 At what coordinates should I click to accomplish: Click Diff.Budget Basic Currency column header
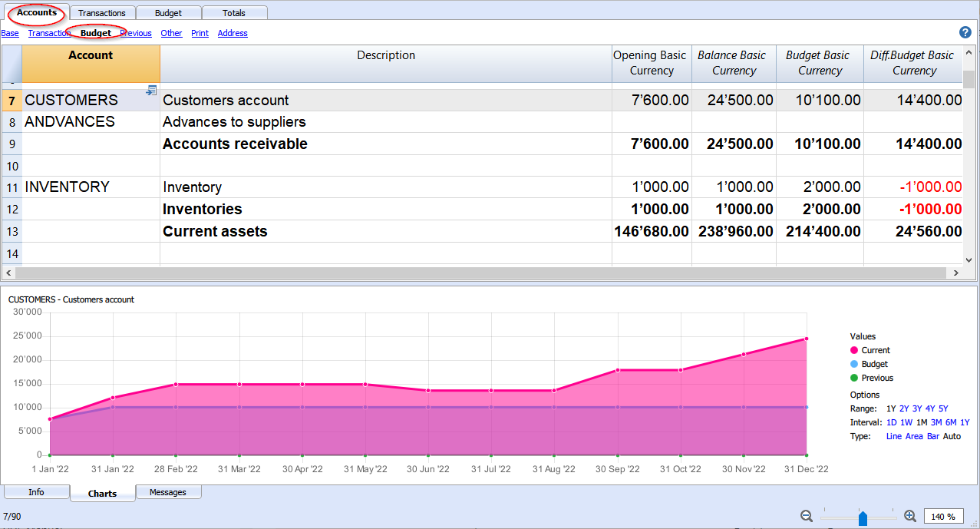coord(914,63)
